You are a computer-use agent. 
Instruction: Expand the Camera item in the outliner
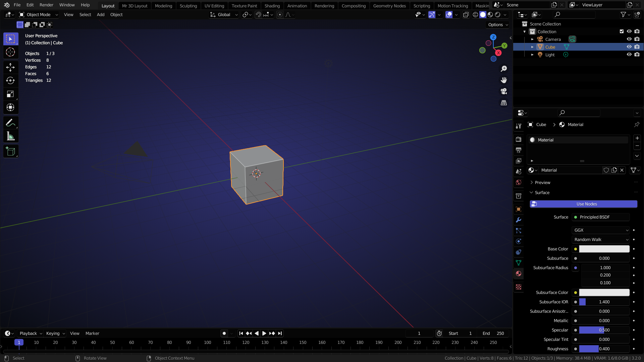(532, 39)
